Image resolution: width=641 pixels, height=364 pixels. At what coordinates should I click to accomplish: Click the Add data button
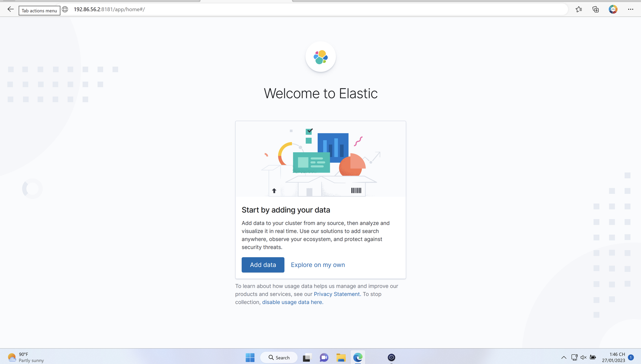(263, 265)
